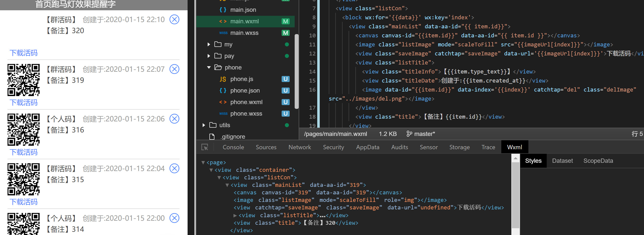Click the braces icon of main.json

pos(223,10)
